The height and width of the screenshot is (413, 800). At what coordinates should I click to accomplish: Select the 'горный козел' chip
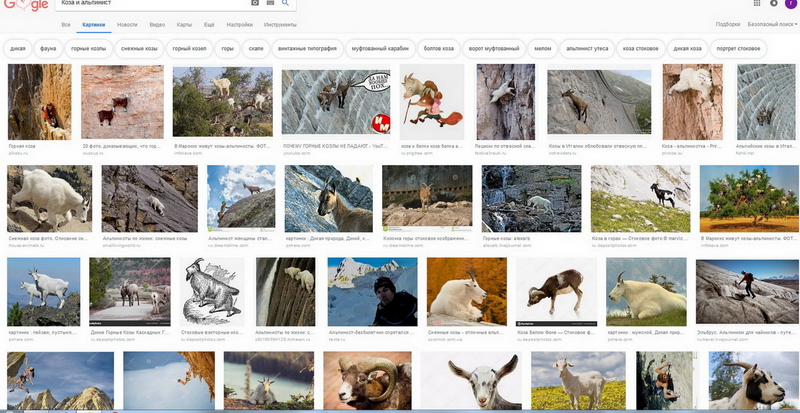tap(189, 49)
